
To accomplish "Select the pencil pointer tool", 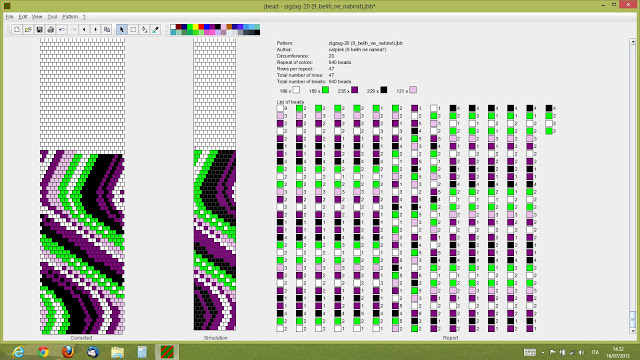I will click(122, 29).
